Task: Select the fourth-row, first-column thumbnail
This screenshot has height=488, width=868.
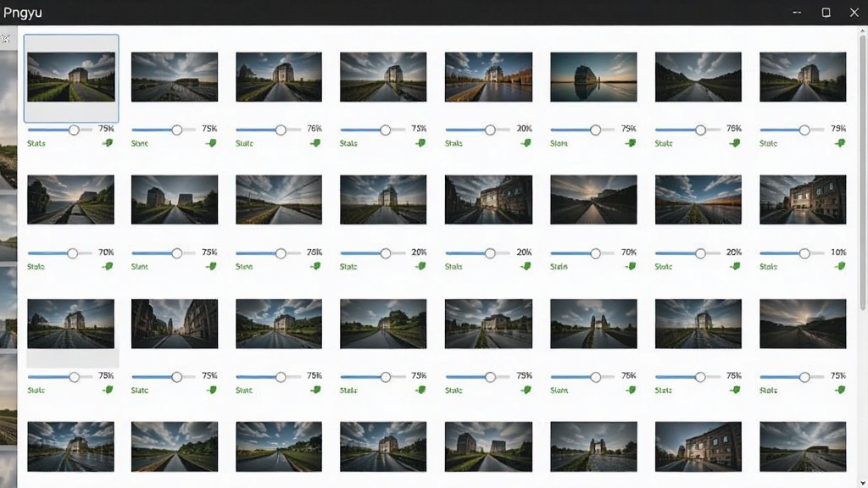Action: click(71, 446)
